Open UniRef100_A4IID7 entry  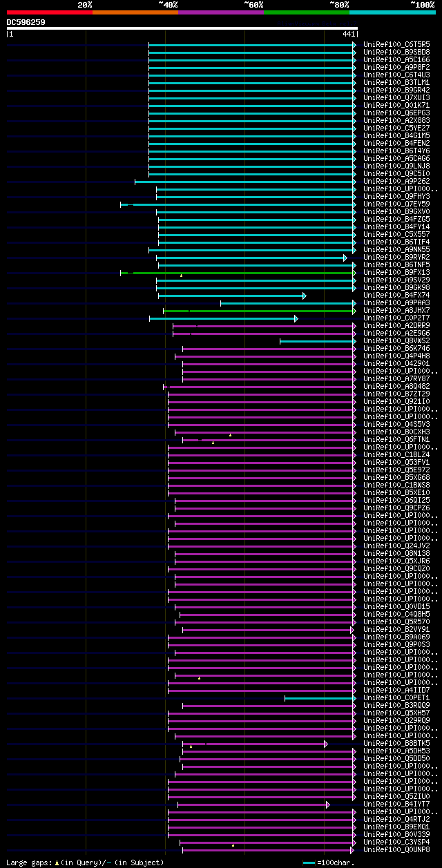[396, 690]
